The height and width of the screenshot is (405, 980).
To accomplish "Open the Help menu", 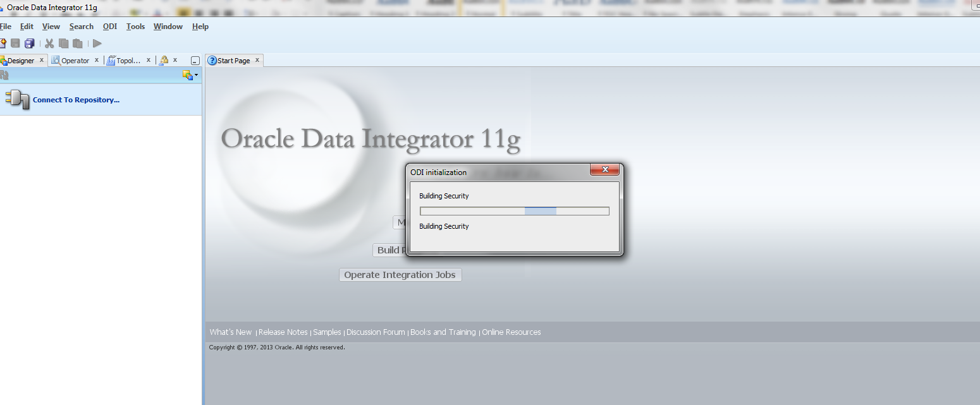I will (x=200, y=27).
